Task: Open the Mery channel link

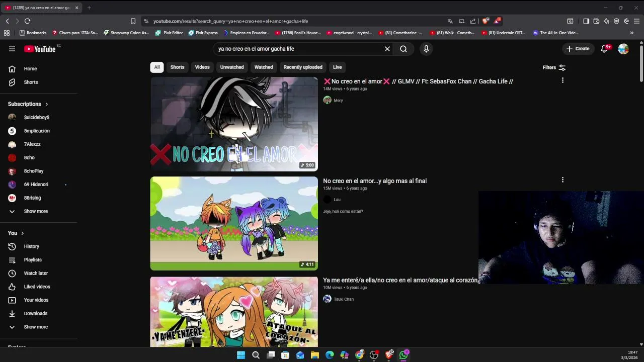Action: (338, 101)
